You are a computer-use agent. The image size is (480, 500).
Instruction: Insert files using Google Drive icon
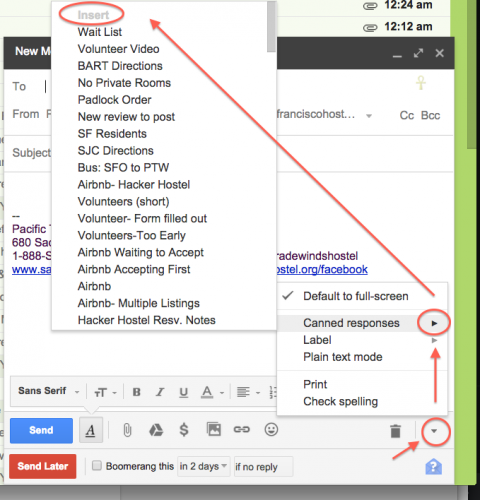(156, 430)
